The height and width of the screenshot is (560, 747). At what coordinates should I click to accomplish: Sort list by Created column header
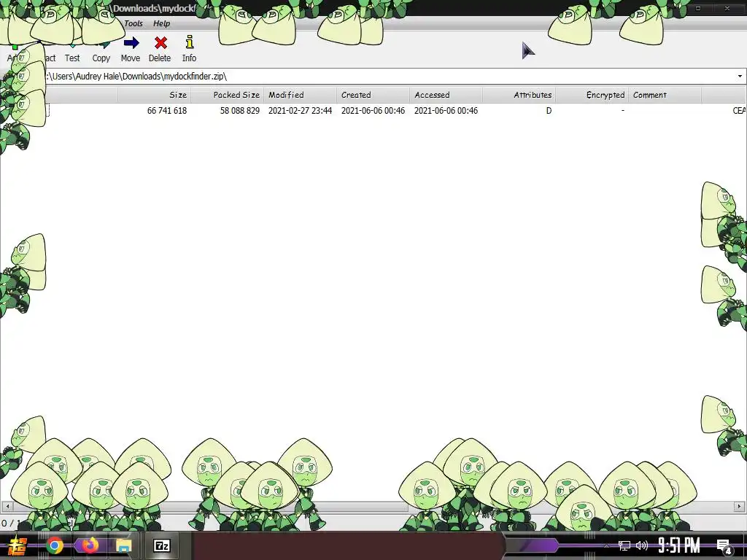[x=373, y=95]
